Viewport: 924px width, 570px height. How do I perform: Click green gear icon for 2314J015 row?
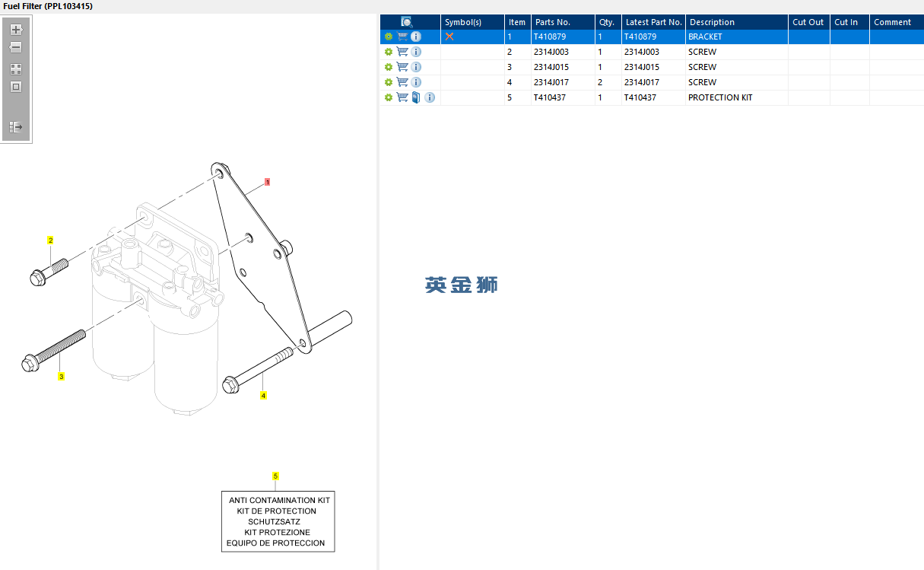click(389, 67)
